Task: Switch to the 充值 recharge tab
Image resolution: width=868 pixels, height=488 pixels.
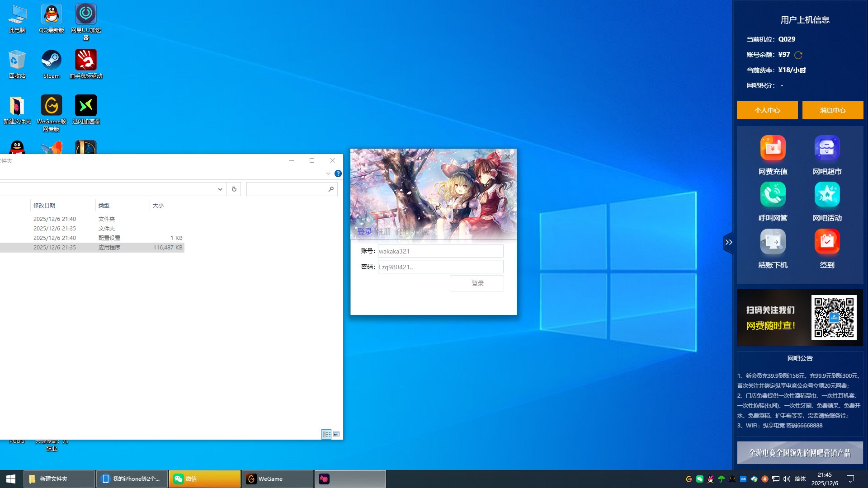Action: pyautogui.click(x=402, y=232)
